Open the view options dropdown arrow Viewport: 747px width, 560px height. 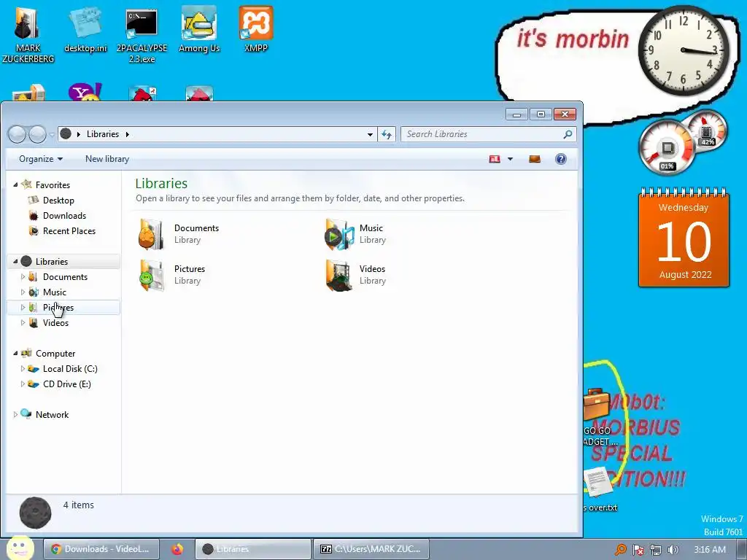pos(510,159)
